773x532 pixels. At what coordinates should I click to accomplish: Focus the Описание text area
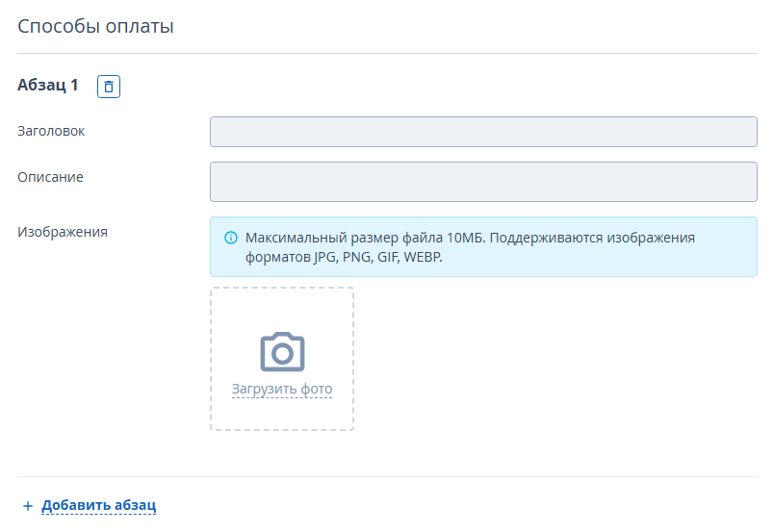point(483,182)
